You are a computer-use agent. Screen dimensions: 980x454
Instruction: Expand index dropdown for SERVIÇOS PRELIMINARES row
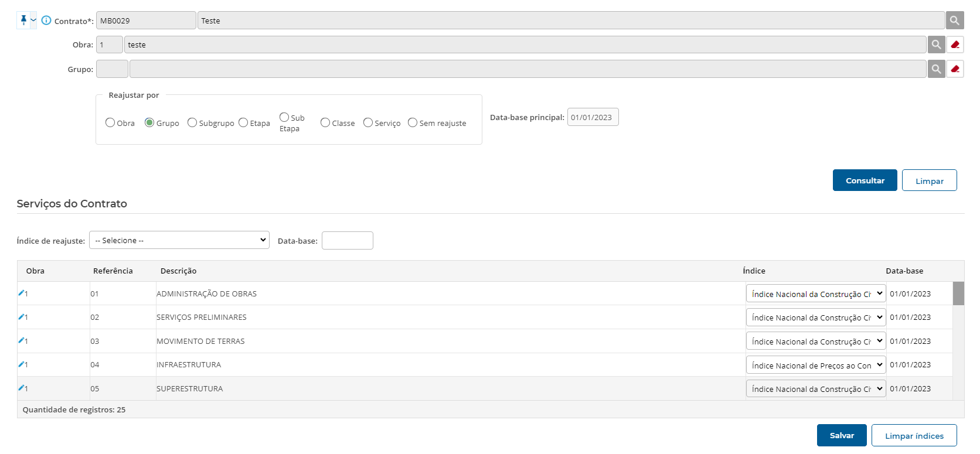[x=815, y=318]
